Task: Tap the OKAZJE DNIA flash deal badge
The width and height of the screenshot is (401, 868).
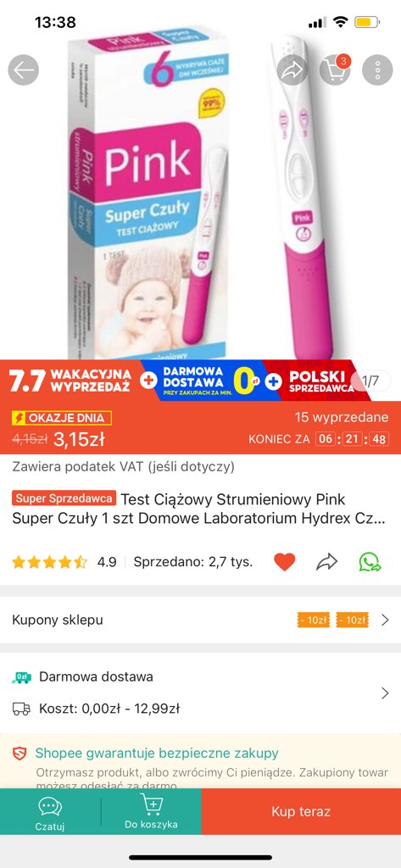Action: (x=62, y=418)
